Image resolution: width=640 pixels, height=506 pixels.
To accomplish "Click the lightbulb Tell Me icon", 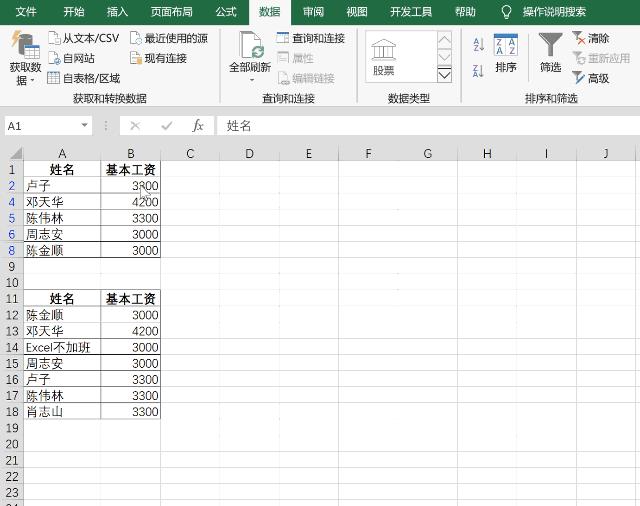I will 506,12.
